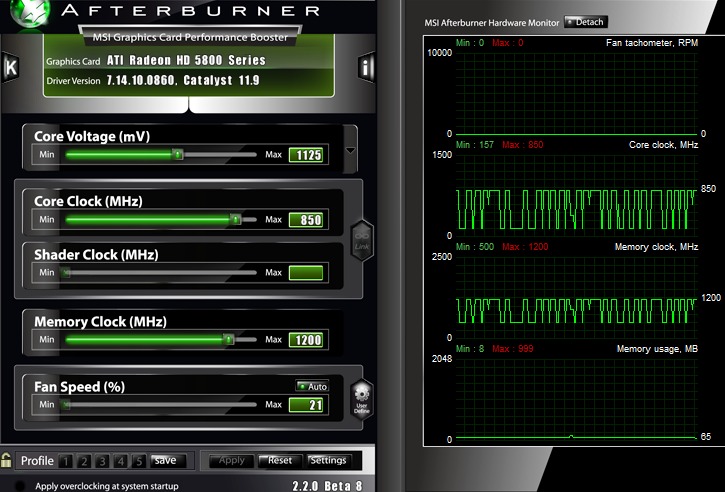
Task: Expand the Core Voltage dropdown arrow
Action: pos(350,150)
